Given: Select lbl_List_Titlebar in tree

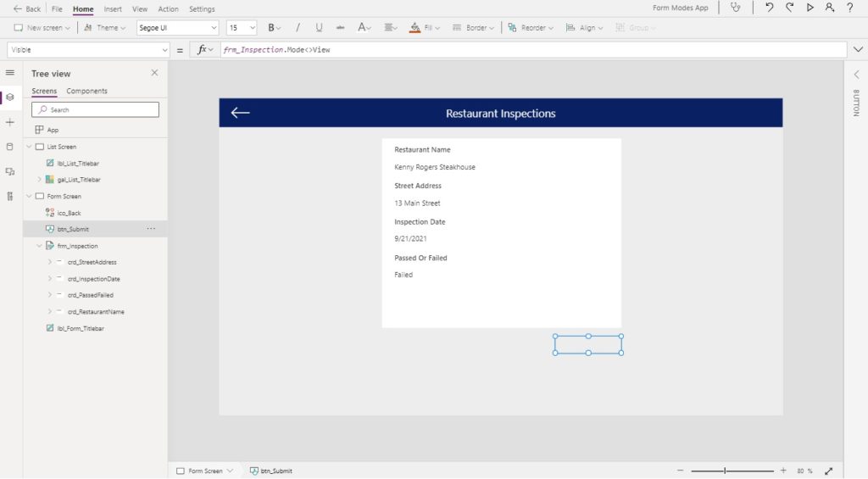Looking at the screenshot, I should [78, 164].
